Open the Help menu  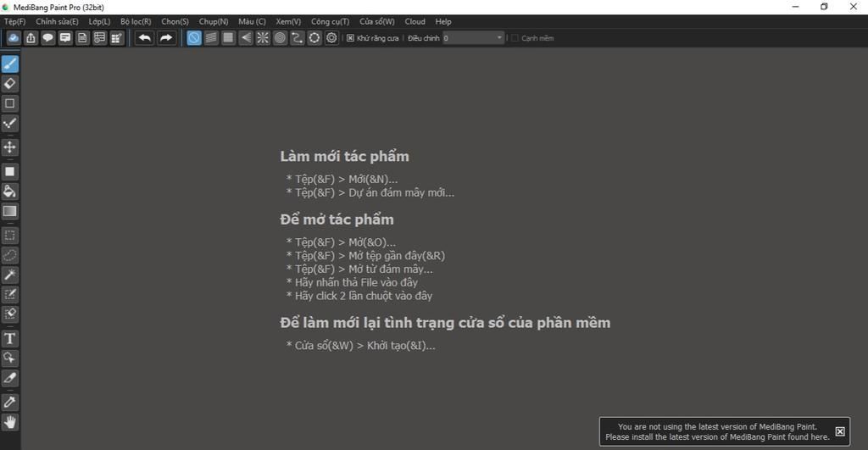point(442,21)
